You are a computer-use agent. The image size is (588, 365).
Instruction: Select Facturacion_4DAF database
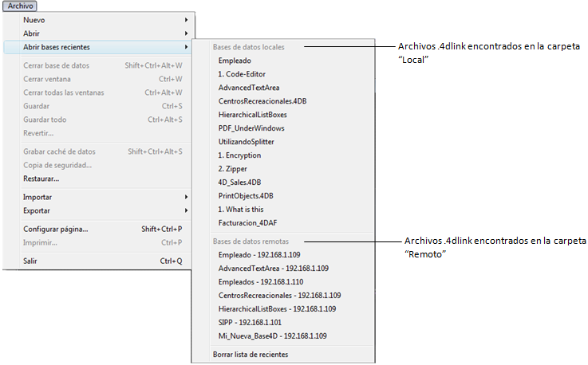(251, 223)
